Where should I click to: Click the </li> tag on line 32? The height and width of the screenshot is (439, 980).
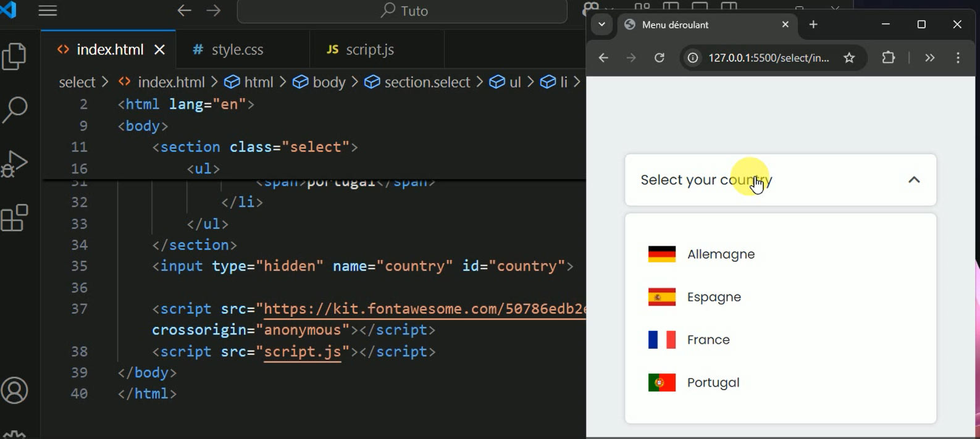tap(242, 203)
